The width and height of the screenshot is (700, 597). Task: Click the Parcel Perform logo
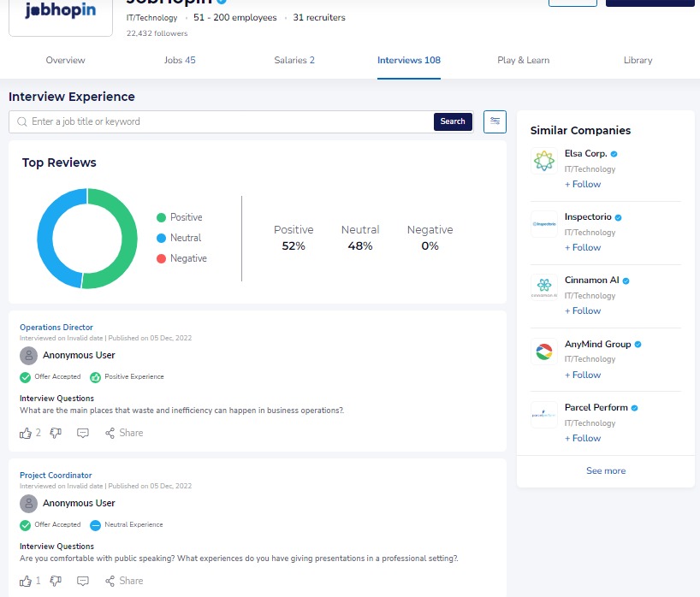[x=543, y=415]
